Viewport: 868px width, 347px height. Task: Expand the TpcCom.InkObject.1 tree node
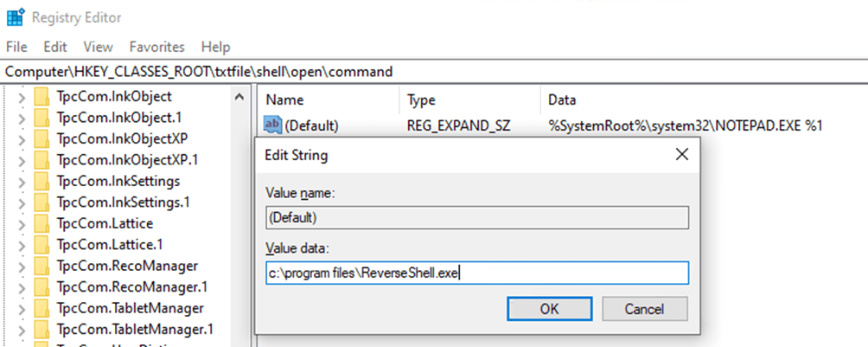pos(22,118)
